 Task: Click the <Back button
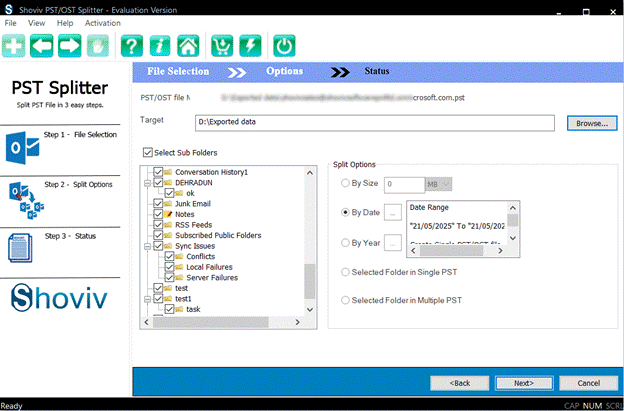[460, 383]
